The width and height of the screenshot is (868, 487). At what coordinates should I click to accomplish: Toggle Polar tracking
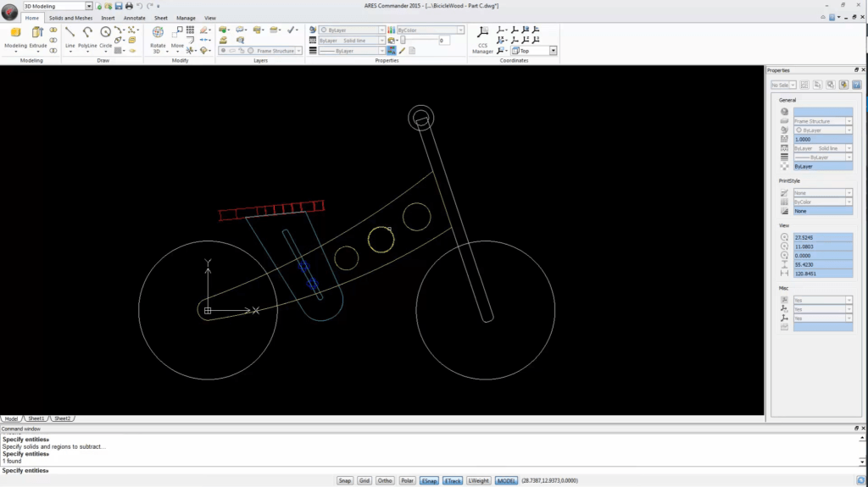point(407,481)
